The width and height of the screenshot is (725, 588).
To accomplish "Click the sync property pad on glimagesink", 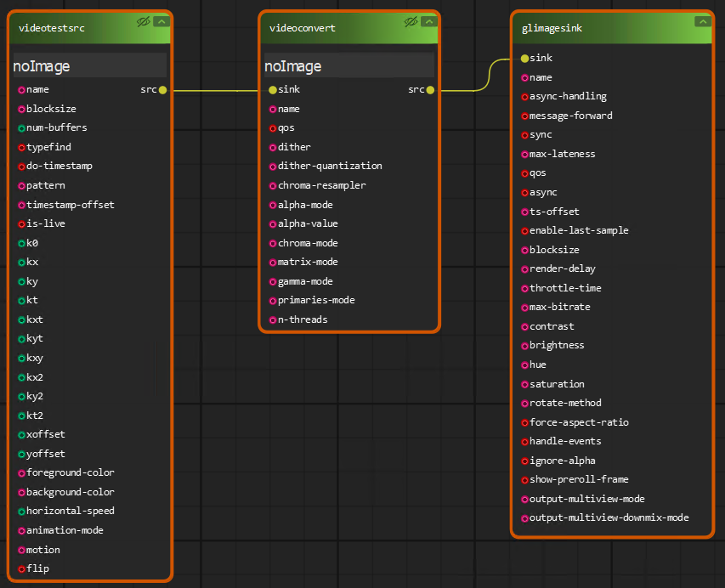I will pyautogui.click(x=524, y=134).
